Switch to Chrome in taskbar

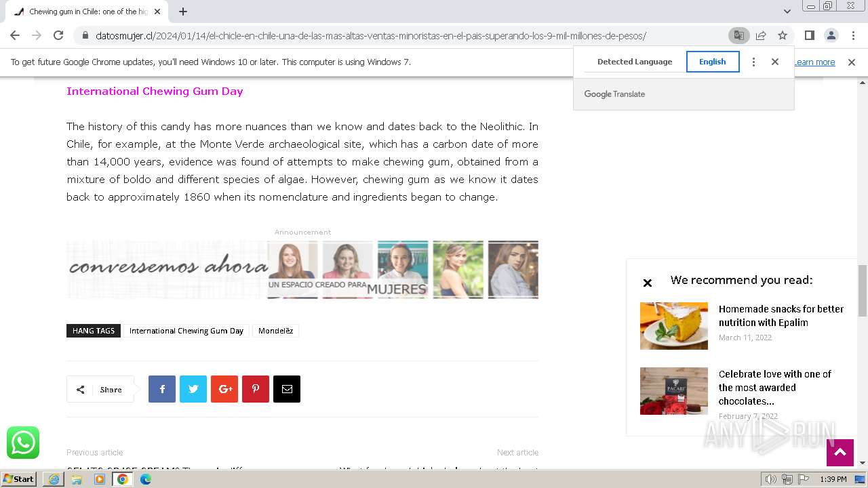click(x=123, y=479)
